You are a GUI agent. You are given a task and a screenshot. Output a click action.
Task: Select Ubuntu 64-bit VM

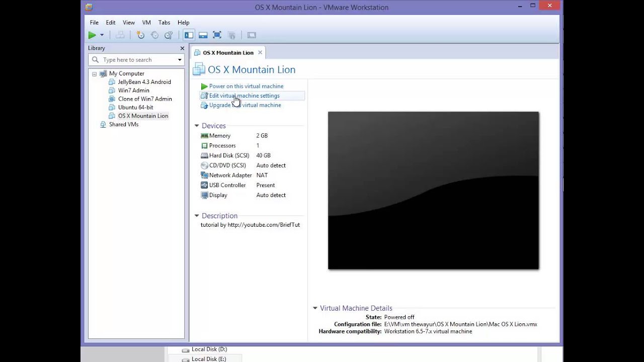click(135, 108)
